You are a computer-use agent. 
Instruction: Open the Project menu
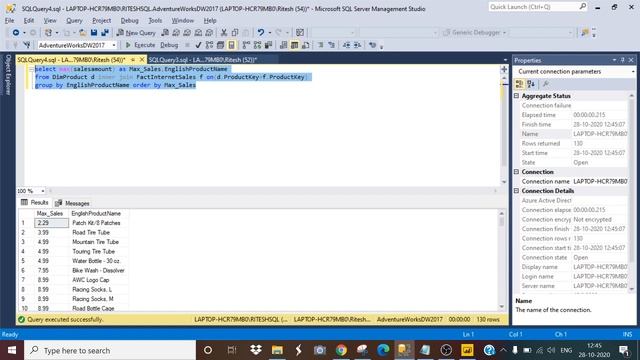101,20
